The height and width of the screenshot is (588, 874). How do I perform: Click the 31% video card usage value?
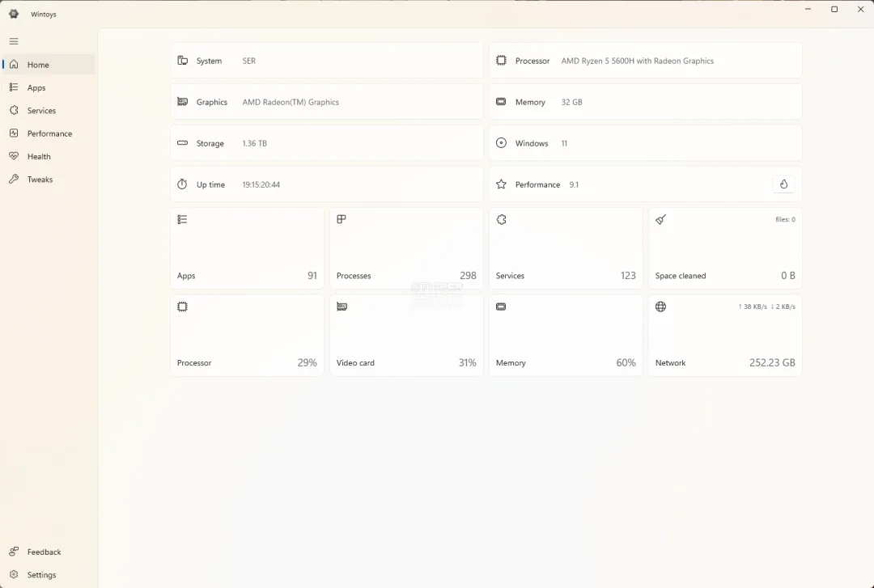(468, 362)
